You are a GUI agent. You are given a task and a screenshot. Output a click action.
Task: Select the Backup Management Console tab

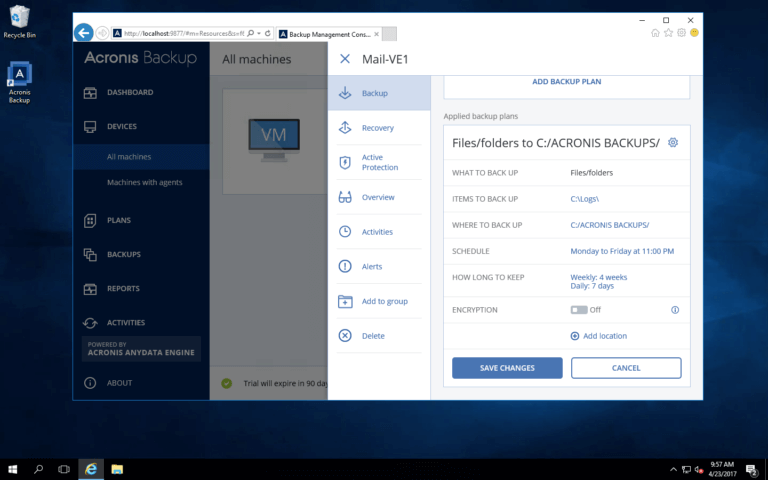tap(329, 34)
